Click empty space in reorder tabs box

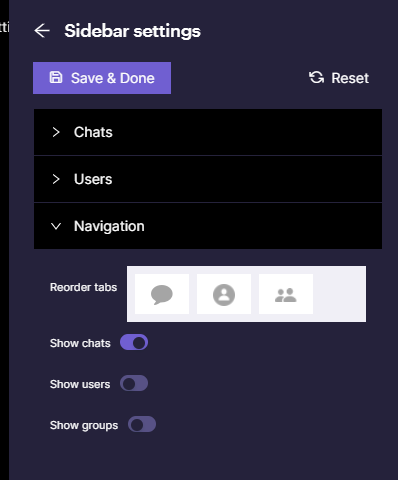click(x=339, y=294)
